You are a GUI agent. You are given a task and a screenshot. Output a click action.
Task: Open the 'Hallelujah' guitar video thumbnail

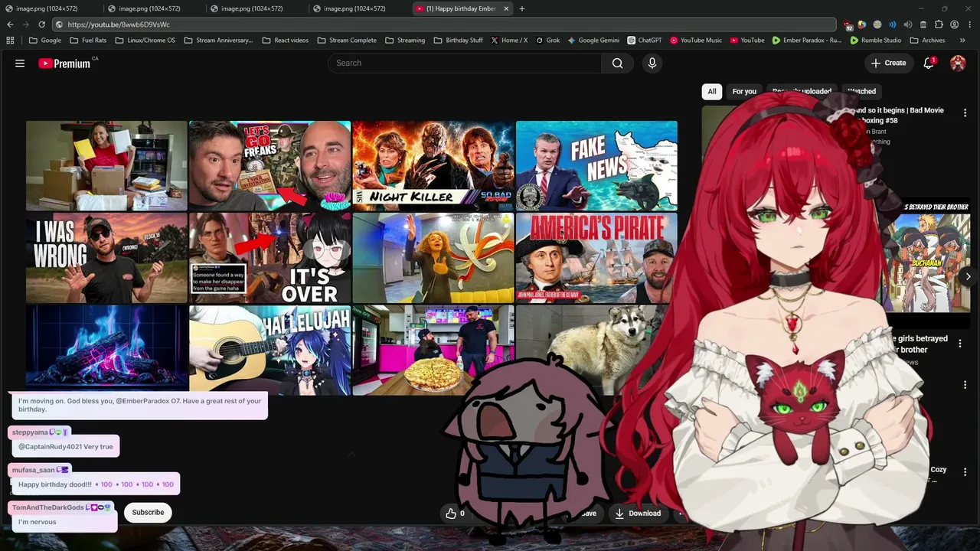[x=269, y=350]
